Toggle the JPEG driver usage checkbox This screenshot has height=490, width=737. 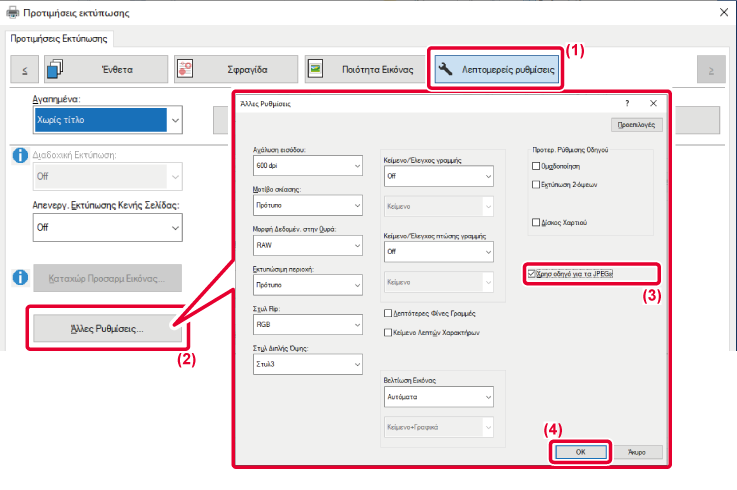532,273
